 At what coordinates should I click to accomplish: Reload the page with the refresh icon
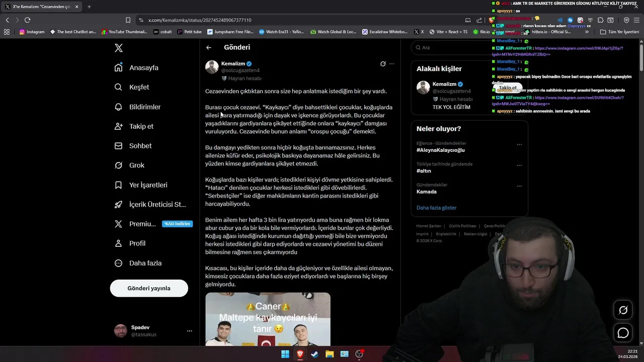pos(27,20)
